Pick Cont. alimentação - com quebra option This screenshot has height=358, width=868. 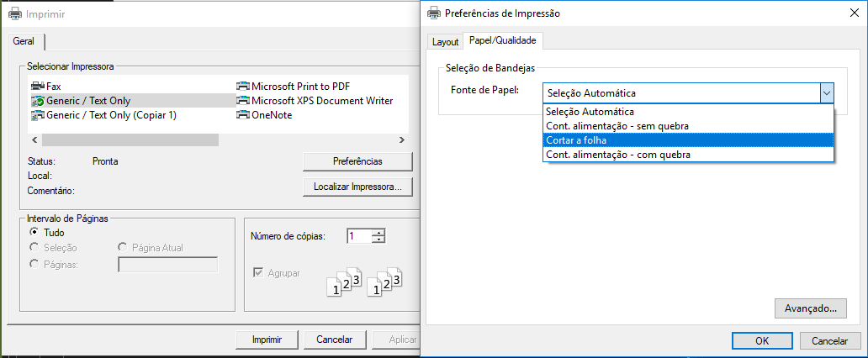[x=688, y=155]
